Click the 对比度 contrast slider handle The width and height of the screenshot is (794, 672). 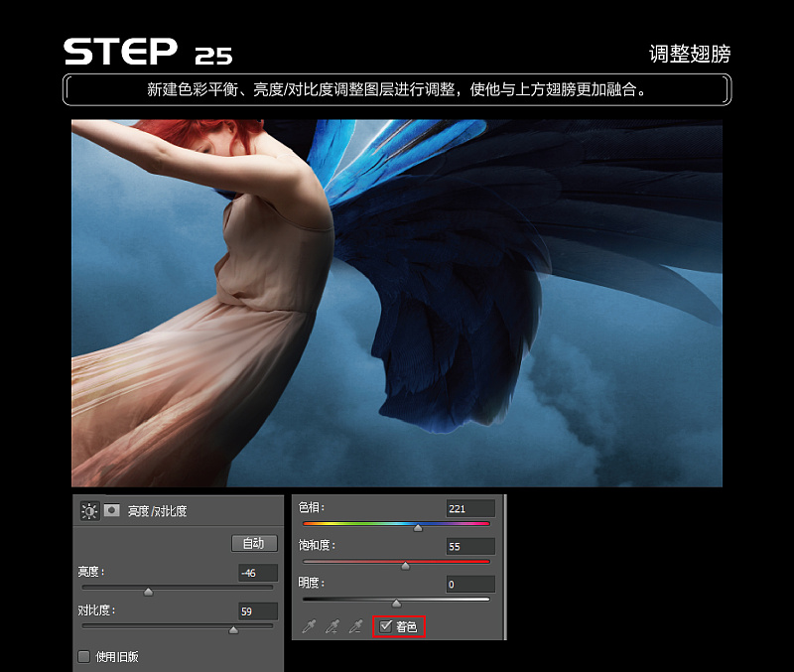[x=233, y=629]
